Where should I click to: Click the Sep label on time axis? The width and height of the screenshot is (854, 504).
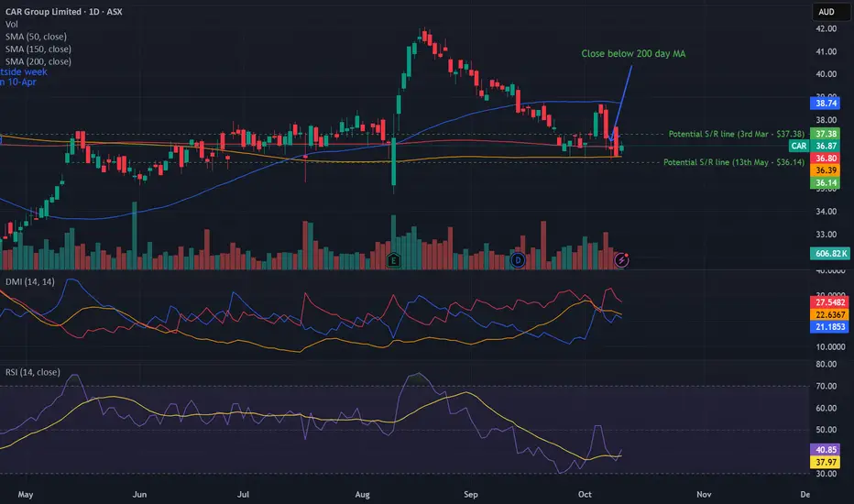point(471,494)
